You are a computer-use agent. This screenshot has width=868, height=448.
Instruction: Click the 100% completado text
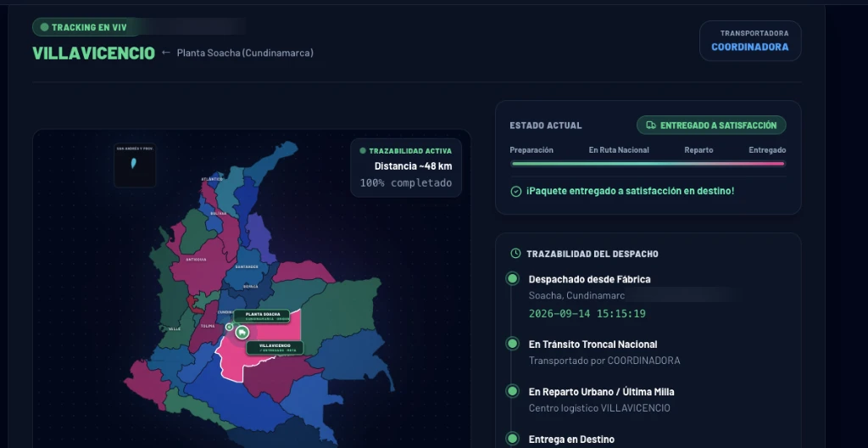(x=406, y=183)
